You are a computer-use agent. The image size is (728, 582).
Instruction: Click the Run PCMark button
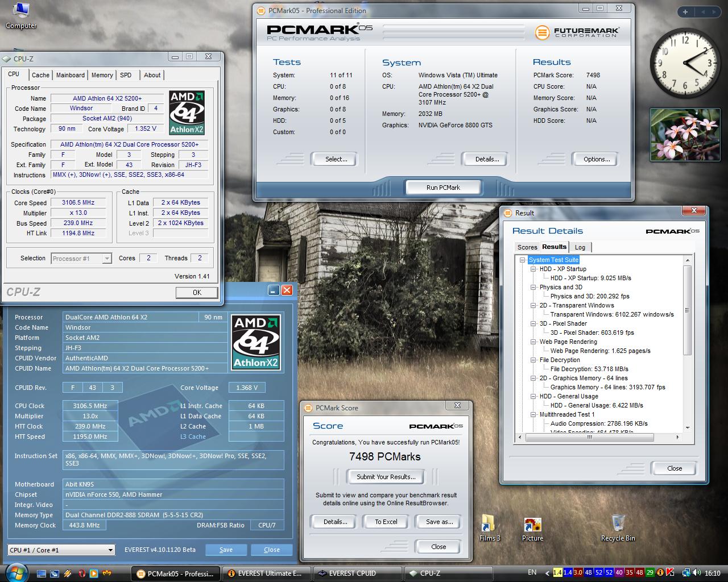pyautogui.click(x=443, y=188)
